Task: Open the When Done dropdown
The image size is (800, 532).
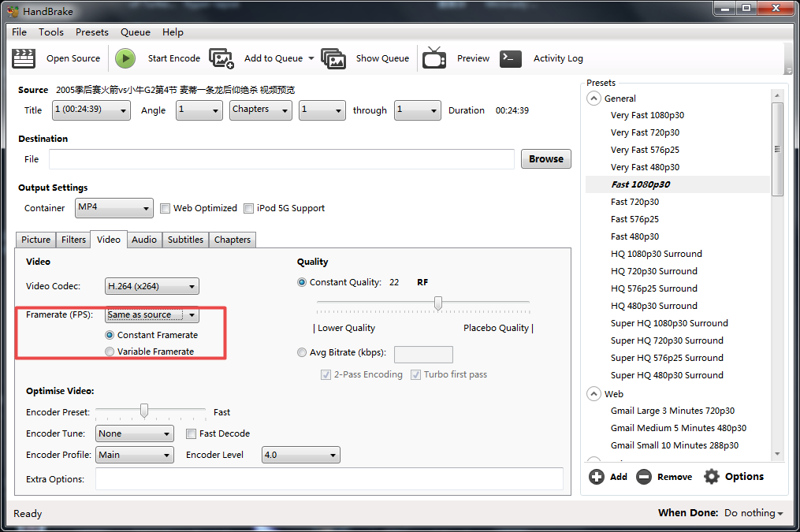Action: pyautogui.click(x=753, y=513)
